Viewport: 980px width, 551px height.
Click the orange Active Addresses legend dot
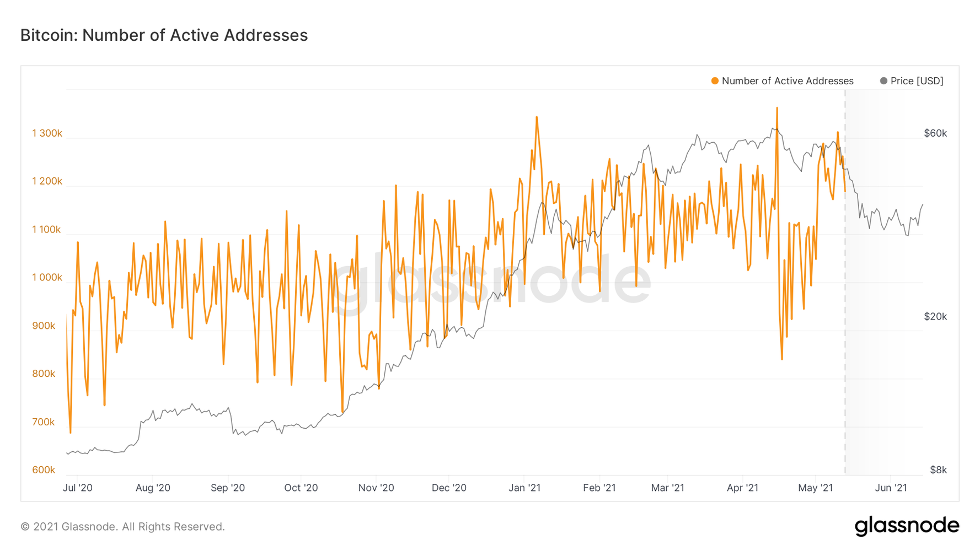pos(715,81)
